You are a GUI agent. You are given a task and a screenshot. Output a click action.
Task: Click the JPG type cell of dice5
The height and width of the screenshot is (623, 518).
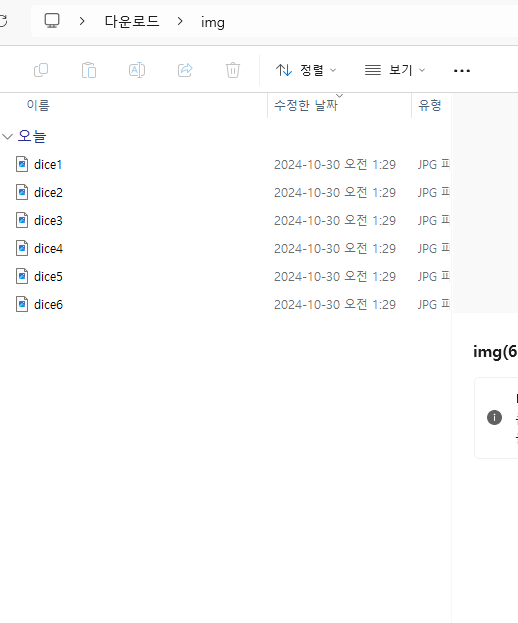[433, 277]
